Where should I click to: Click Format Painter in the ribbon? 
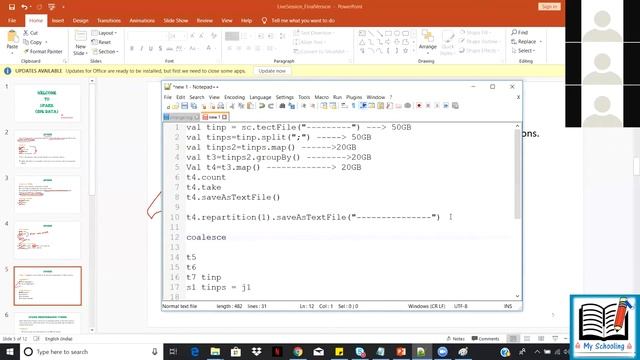point(43,51)
